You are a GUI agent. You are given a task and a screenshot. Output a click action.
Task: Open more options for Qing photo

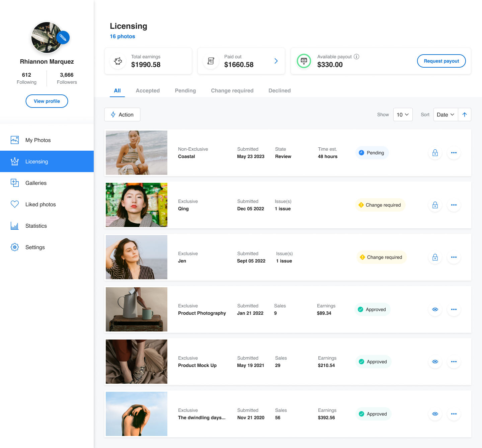[x=454, y=205]
